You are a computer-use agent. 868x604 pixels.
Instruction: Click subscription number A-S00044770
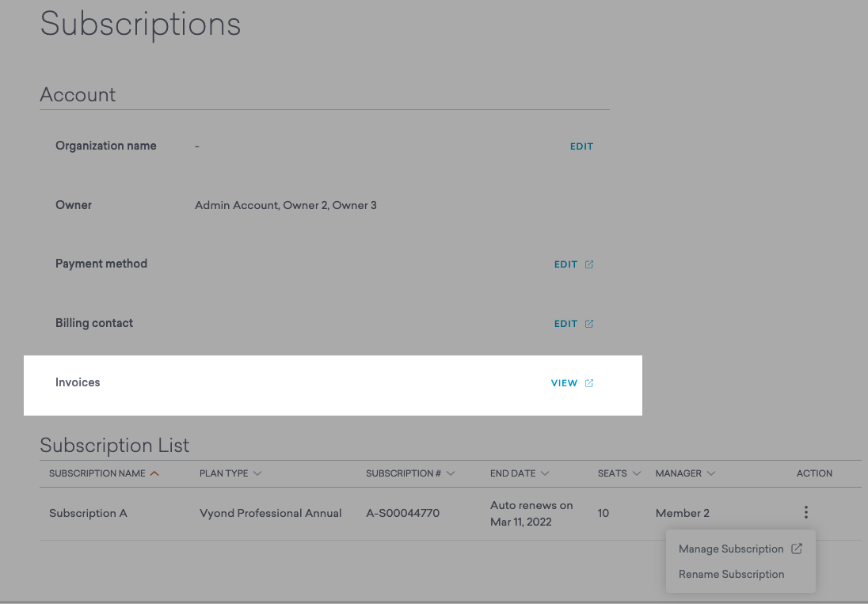[402, 513]
